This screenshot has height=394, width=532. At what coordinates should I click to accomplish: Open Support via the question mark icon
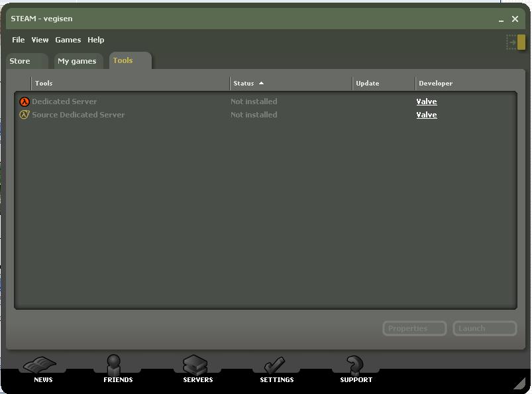pos(355,364)
